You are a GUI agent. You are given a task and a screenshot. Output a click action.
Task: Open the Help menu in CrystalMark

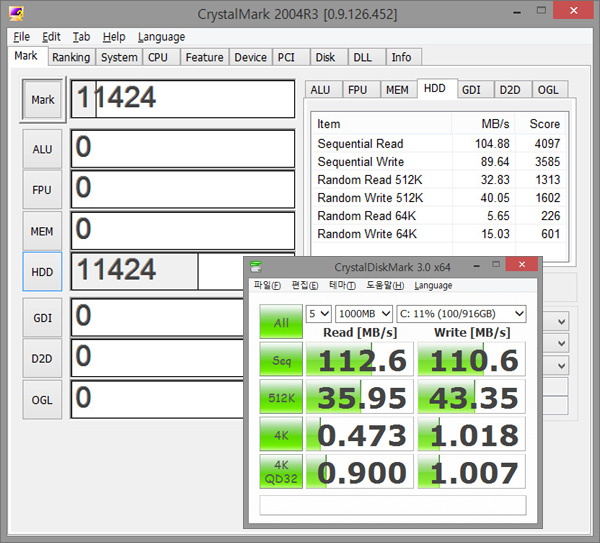(x=114, y=37)
